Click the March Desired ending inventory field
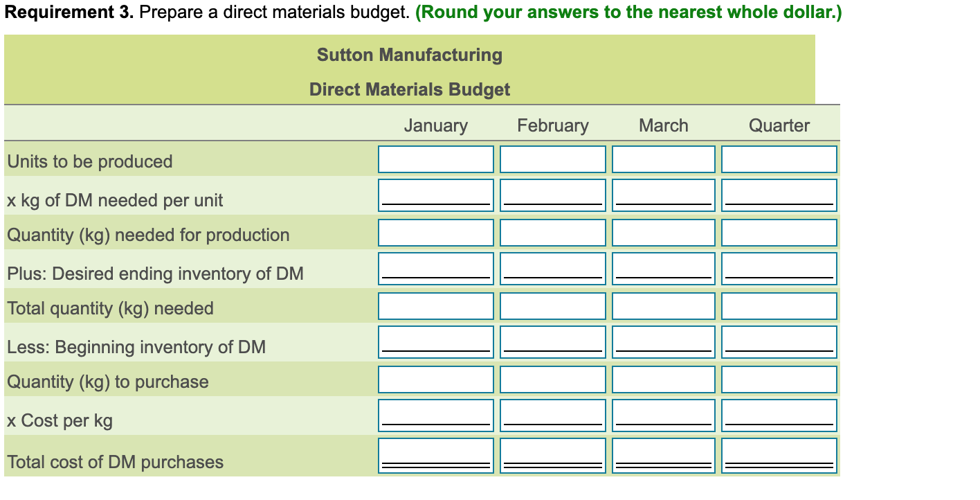This screenshot has width=980, height=500. coord(662,268)
